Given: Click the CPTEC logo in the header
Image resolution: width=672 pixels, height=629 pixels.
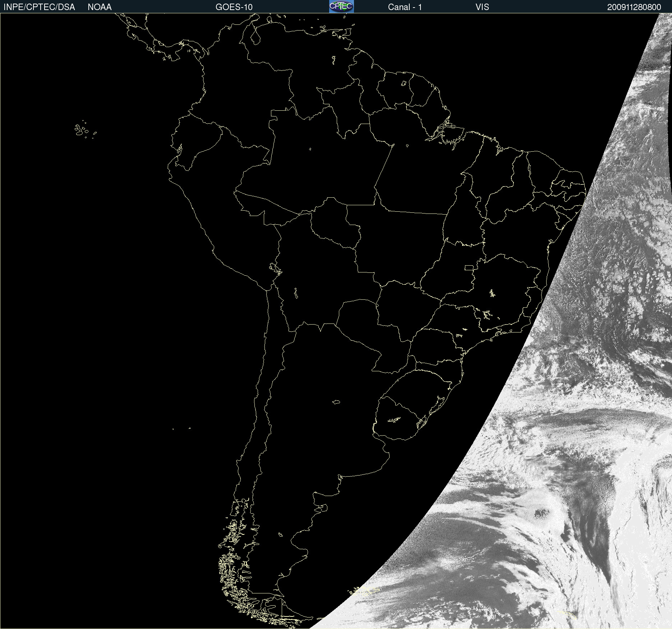Looking at the screenshot, I should click(x=341, y=6).
